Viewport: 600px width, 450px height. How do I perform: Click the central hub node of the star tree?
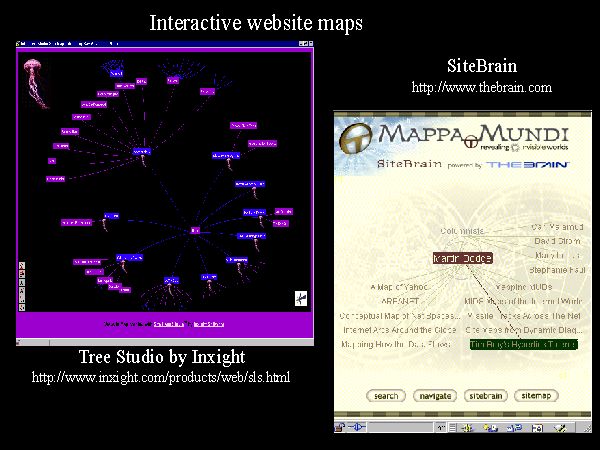click(195, 230)
